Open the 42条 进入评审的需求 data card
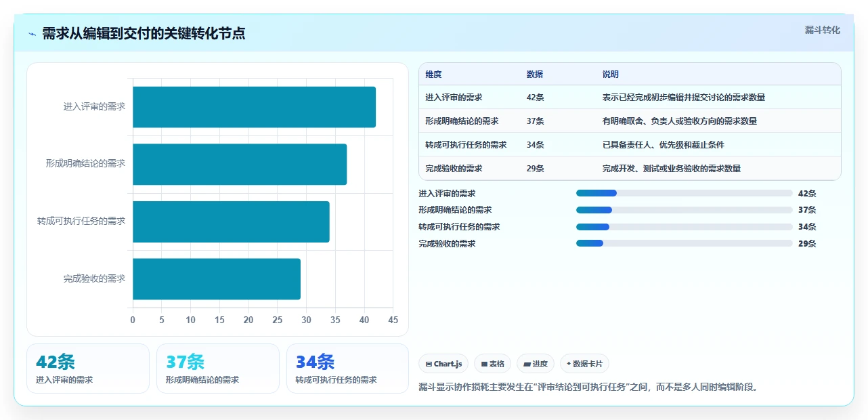Image resolution: width=868 pixels, height=420 pixels. (88, 369)
